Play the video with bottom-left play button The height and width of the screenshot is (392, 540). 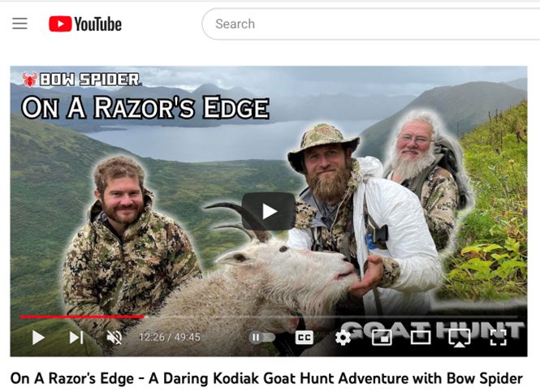tap(38, 338)
